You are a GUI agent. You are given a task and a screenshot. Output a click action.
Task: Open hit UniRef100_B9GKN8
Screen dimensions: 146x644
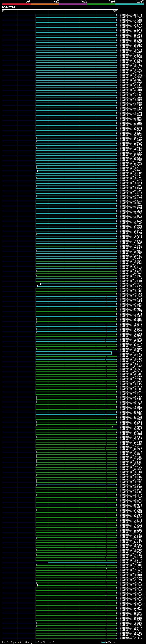(x=131, y=40)
